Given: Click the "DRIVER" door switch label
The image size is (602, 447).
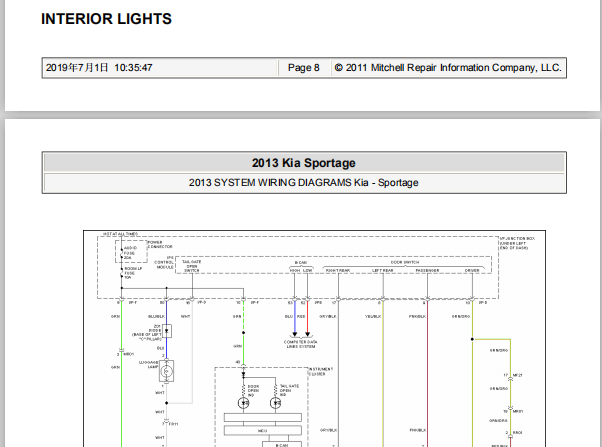Looking at the screenshot, I should pyautogui.click(x=472, y=271).
